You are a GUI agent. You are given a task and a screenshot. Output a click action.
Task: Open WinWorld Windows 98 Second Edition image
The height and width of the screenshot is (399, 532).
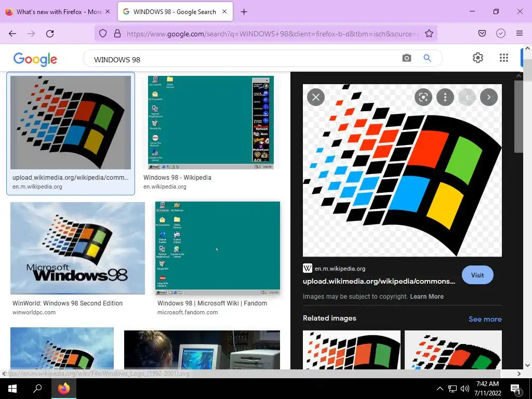click(x=78, y=248)
